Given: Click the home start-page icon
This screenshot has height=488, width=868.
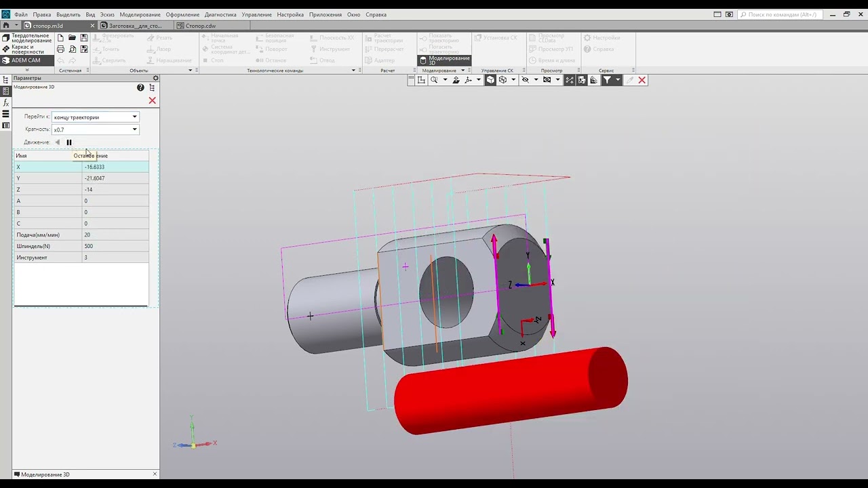Looking at the screenshot, I should (x=6, y=26).
